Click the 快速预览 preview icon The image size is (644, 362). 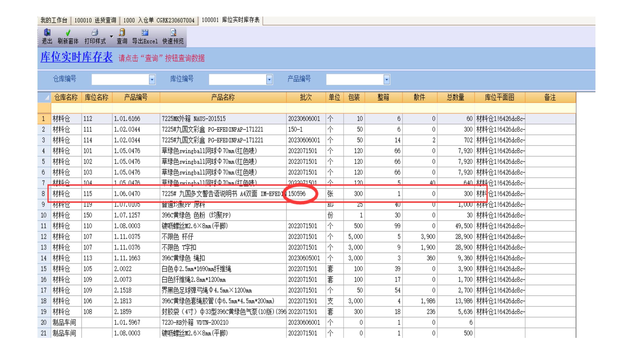[173, 32]
